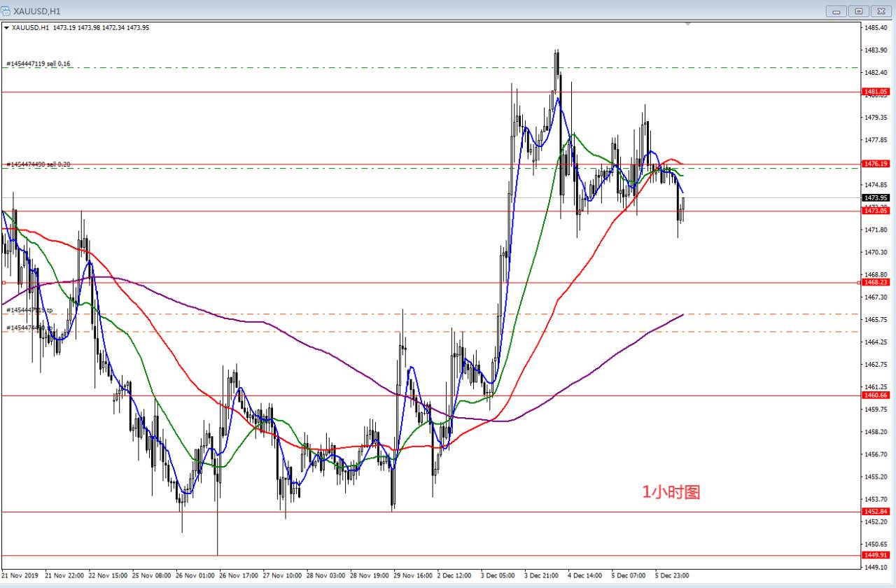Click the OHLC values 1473.19 1473.98 1472.34 1473.95

pyautogui.click(x=101, y=28)
